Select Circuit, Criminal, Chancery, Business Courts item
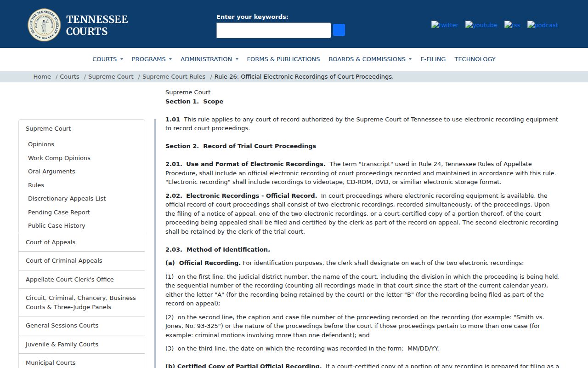 [82, 302]
